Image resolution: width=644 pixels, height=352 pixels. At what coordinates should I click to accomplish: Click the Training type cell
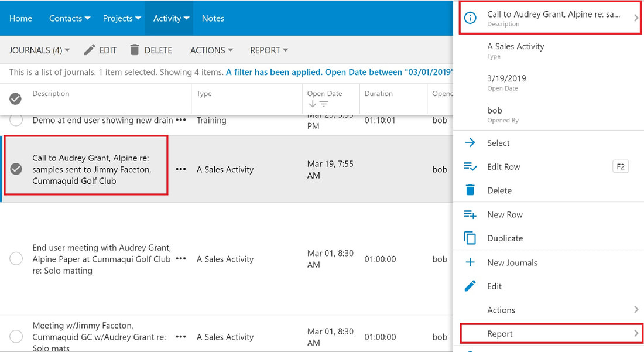coord(211,120)
